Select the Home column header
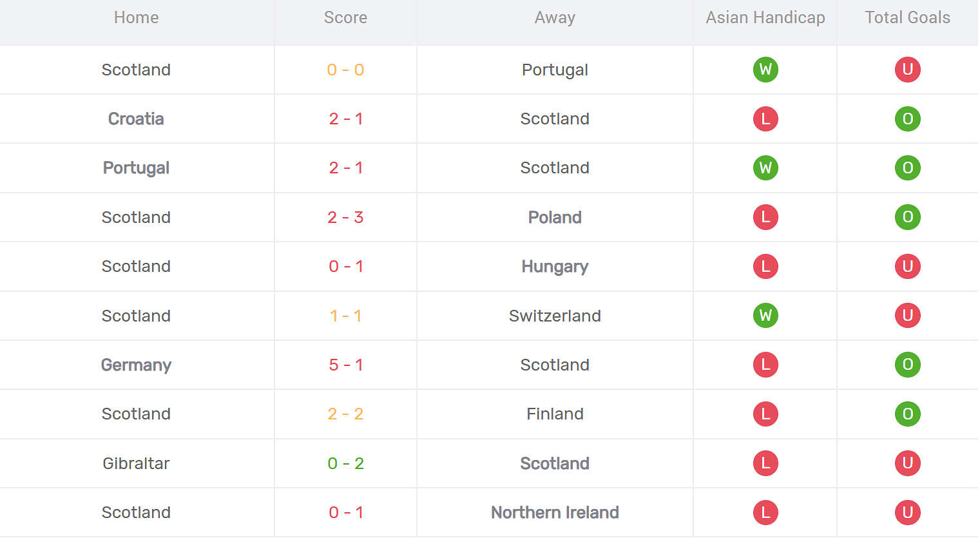The image size is (980, 538). click(x=136, y=17)
